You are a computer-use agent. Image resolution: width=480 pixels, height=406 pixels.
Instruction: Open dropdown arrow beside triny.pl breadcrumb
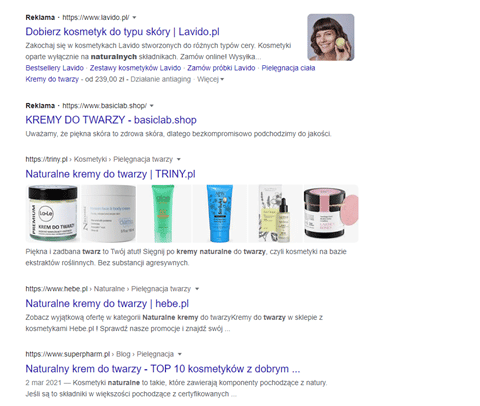[x=179, y=159]
